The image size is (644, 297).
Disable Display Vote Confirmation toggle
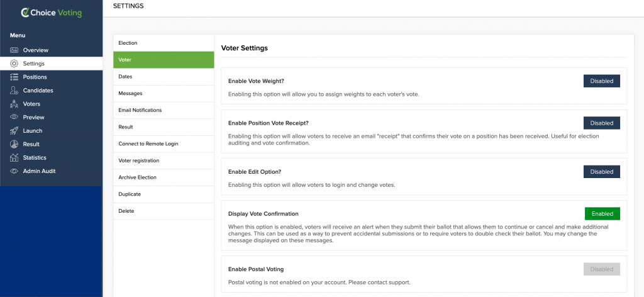tap(602, 213)
